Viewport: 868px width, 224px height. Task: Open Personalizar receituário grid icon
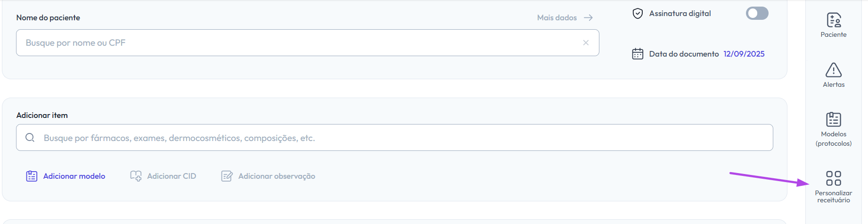pyautogui.click(x=833, y=178)
